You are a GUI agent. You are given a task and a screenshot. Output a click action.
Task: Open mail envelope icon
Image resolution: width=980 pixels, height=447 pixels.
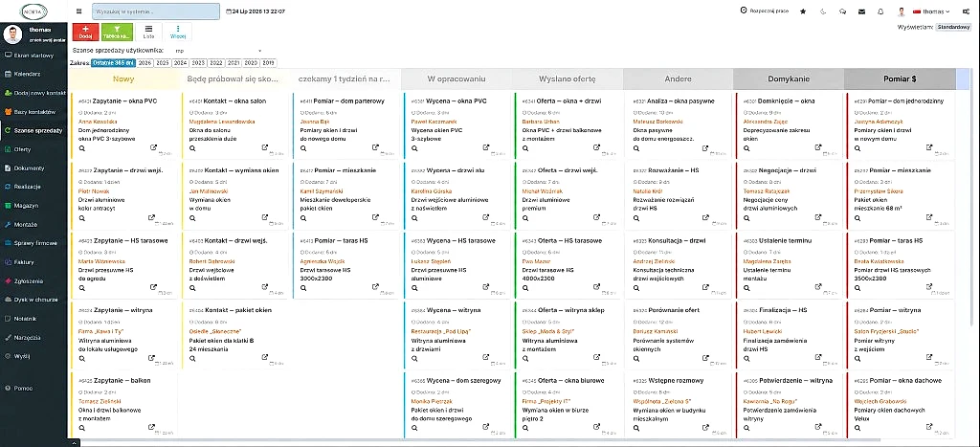(x=862, y=11)
